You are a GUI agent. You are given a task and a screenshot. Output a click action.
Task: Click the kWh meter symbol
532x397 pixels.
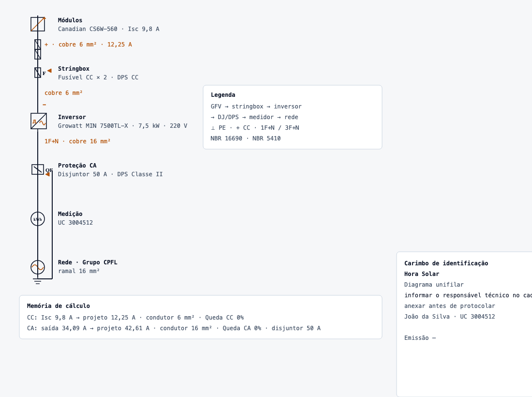pyautogui.click(x=38, y=219)
